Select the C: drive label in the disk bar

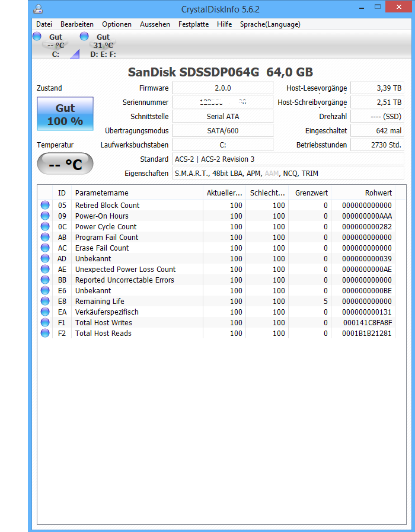click(56, 54)
